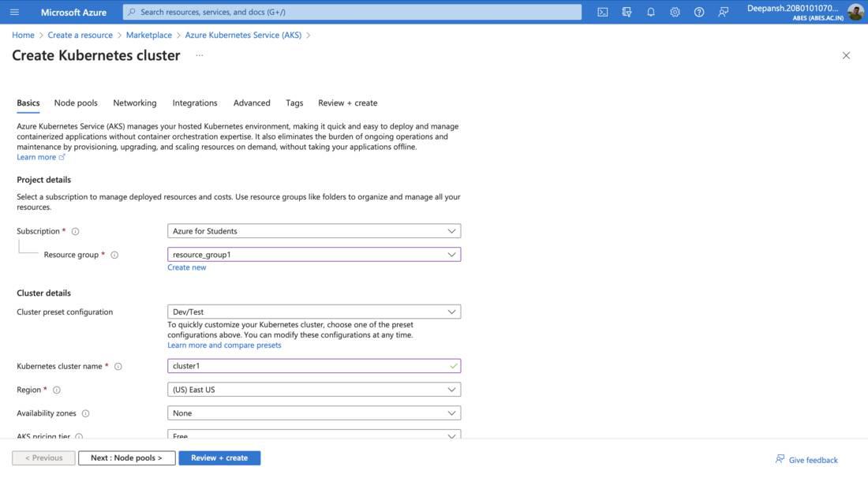Open the Help question mark icon
868x478 pixels.
coord(699,12)
